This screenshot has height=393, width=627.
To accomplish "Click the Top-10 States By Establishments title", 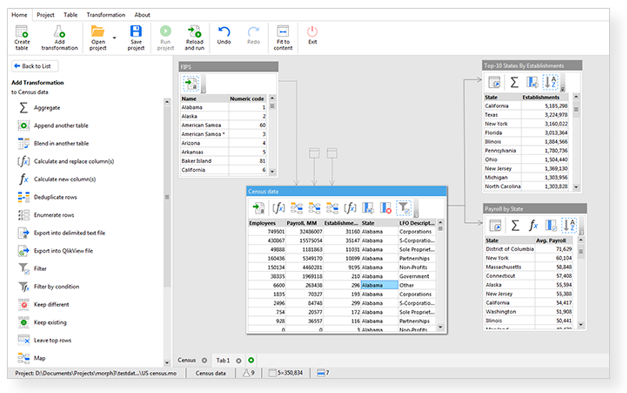I will 532,66.
